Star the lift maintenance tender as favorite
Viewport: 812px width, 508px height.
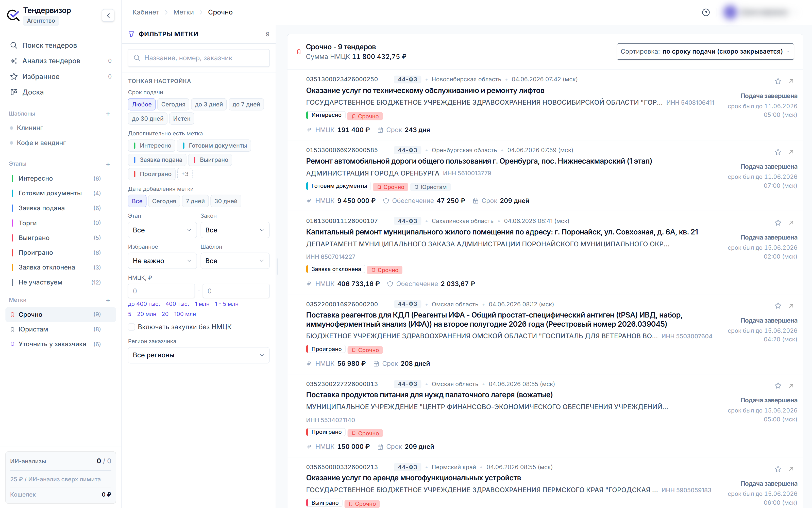(x=778, y=81)
